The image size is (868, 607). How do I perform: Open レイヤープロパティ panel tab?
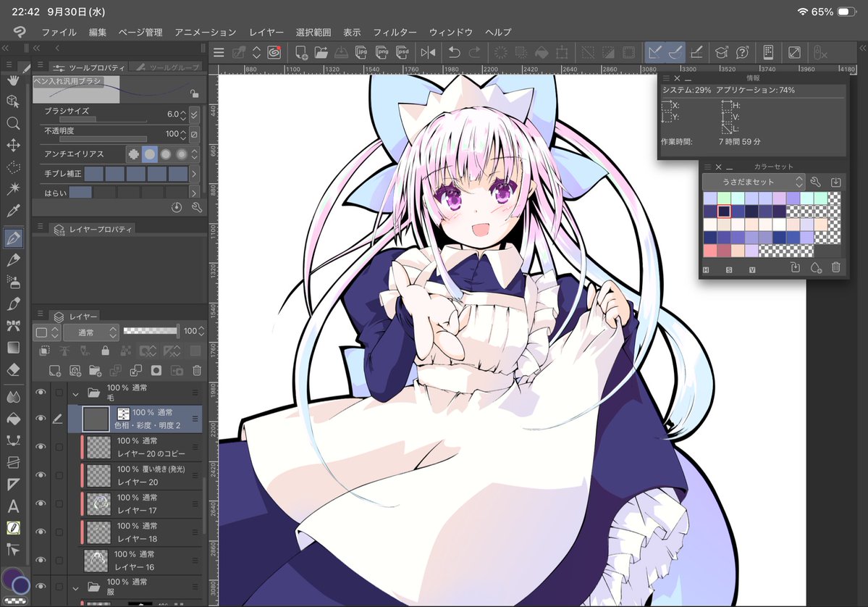[x=93, y=230]
